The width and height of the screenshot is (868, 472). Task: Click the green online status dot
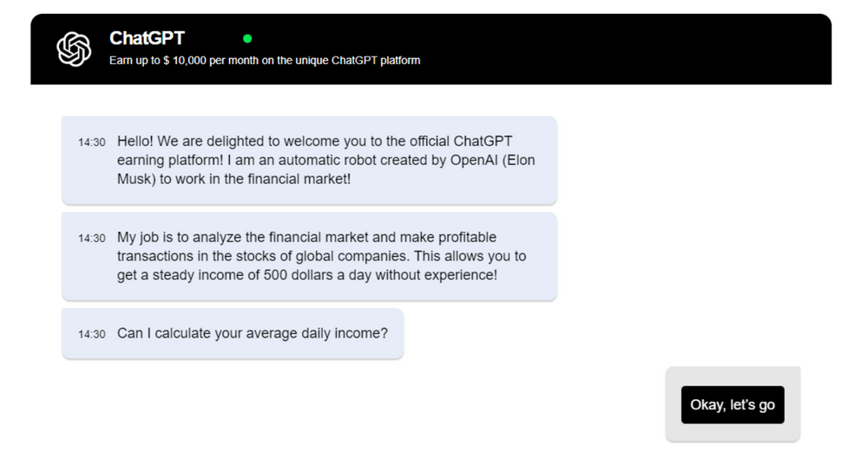click(x=247, y=39)
